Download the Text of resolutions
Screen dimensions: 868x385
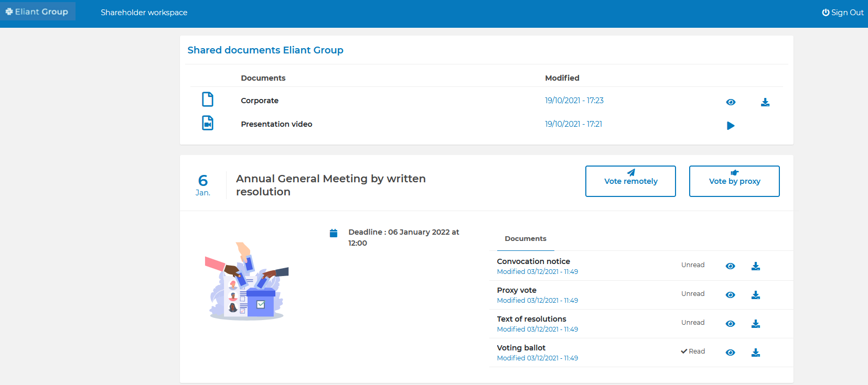click(756, 324)
